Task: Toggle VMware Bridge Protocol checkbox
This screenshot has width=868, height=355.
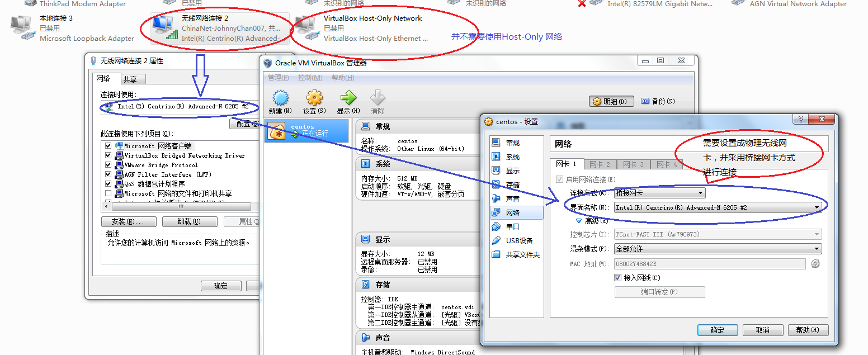Action: coord(108,165)
